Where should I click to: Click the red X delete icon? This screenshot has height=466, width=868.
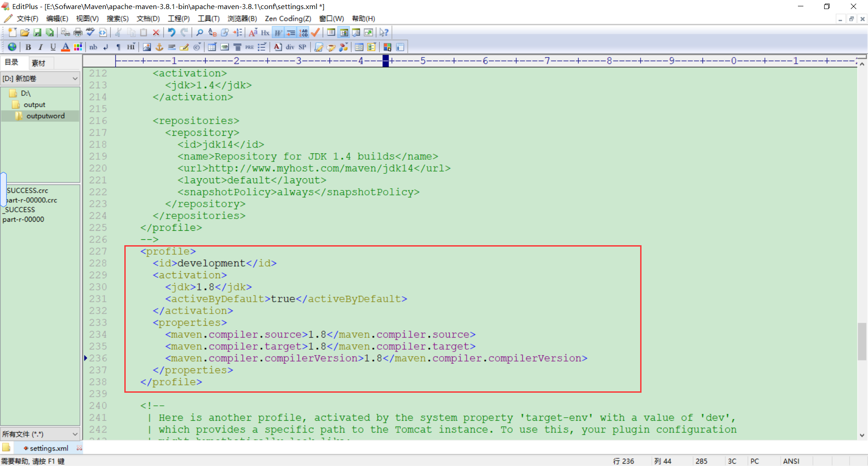pyautogui.click(x=156, y=33)
